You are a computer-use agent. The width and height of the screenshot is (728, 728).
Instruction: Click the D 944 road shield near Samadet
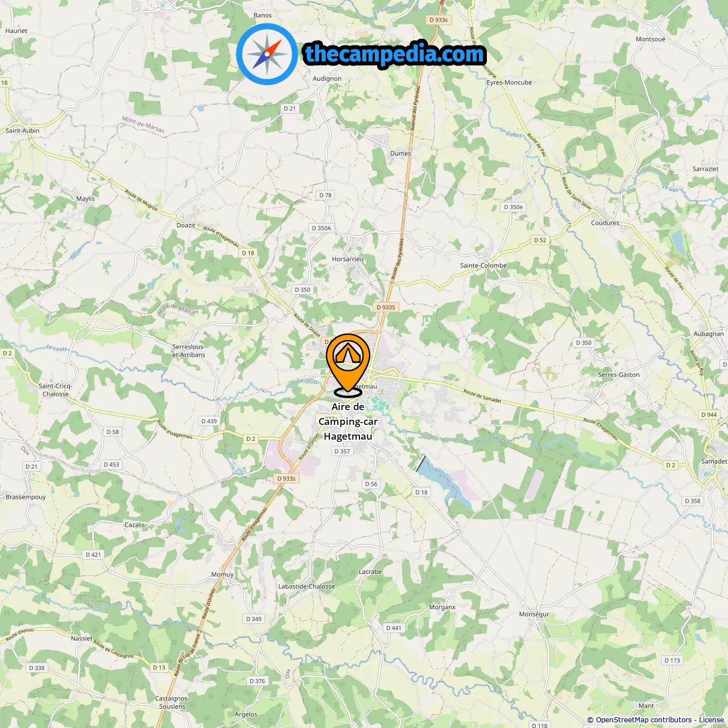709,415
